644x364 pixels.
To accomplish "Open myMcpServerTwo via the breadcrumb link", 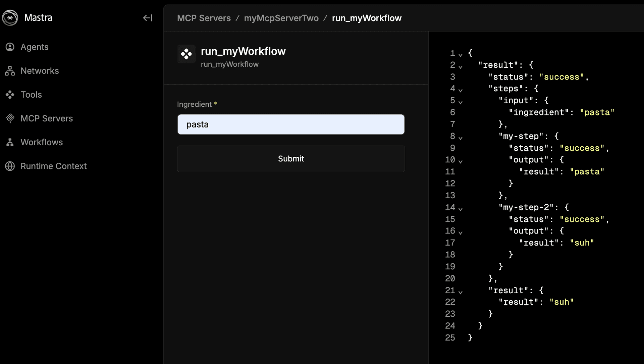I will tap(281, 18).
